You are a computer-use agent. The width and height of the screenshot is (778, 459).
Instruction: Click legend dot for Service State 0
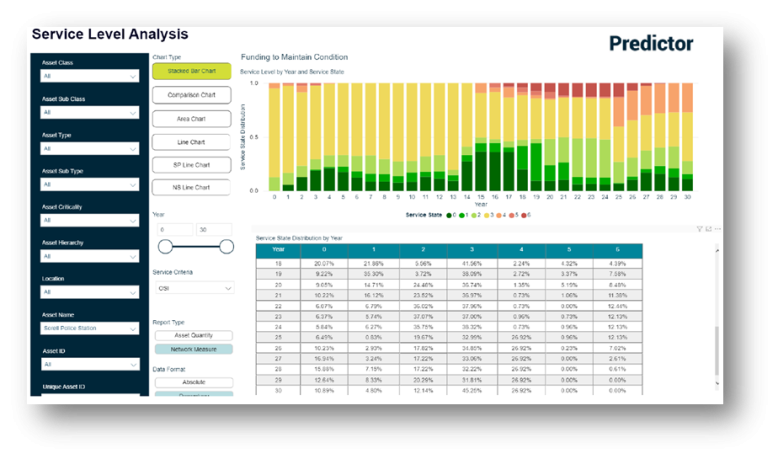click(449, 215)
